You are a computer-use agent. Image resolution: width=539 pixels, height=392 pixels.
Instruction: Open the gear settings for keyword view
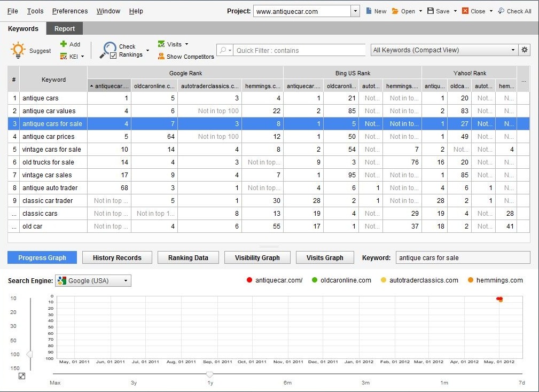coord(525,50)
